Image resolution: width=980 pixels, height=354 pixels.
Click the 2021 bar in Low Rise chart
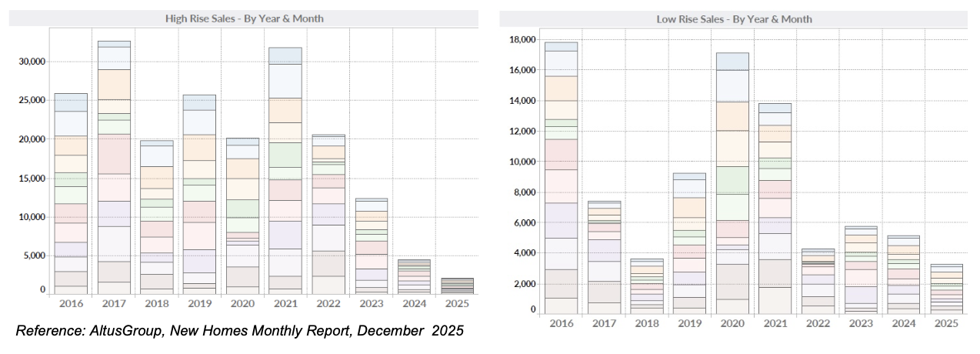pyautogui.click(x=775, y=208)
